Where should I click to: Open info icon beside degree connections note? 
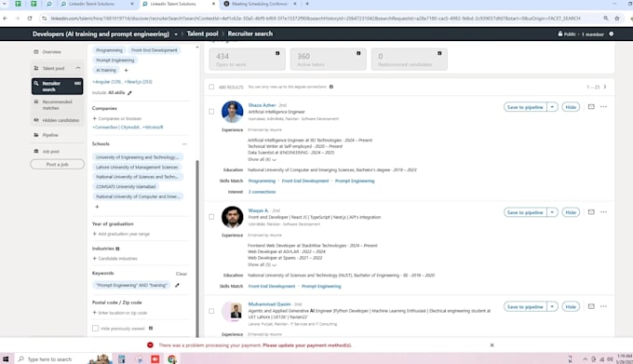(x=331, y=87)
